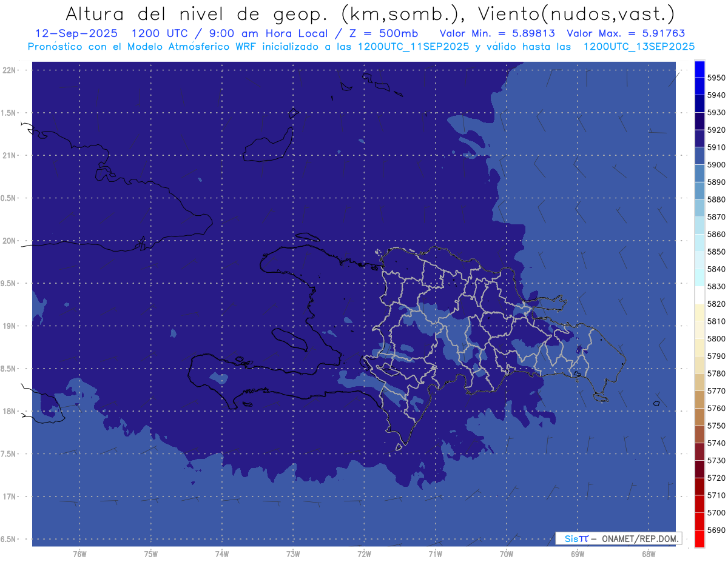Click the 5690 colorbar label
Viewport: 728px width, 562px height.
(x=716, y=530)
